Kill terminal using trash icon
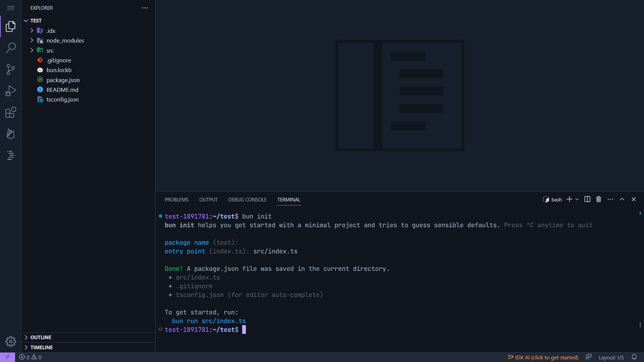The image size is (644, 362). [x=599, y=199]
